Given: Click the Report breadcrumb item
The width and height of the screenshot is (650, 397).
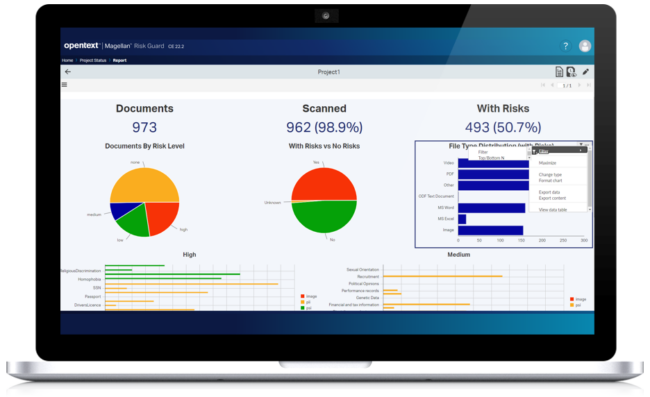Looking at the screenshot, I should tap(119, 61).
